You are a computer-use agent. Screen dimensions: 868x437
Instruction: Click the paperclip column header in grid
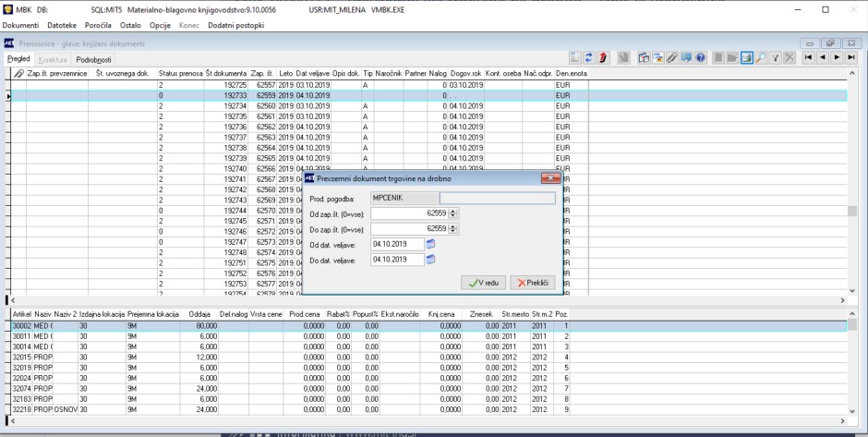[x=18, y=73]
